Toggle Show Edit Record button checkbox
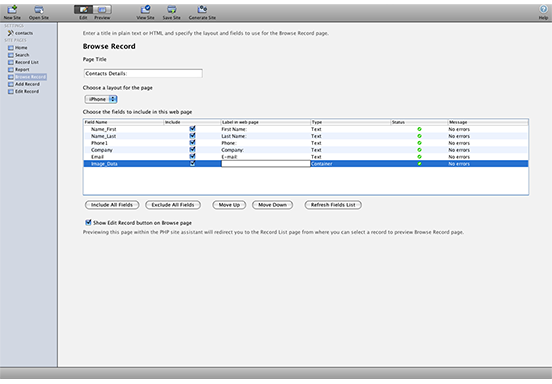This screenshot has height=384, width=552. [x=88, y=222]
